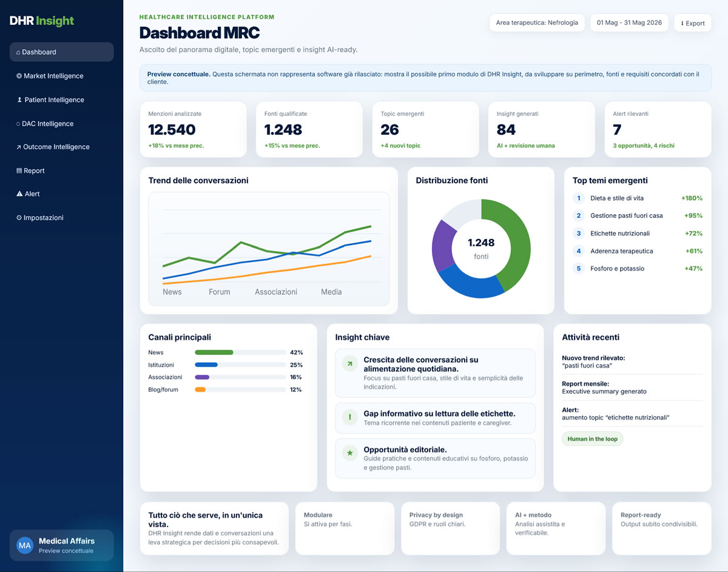Screen dimensions: 728x572
Task: Click the +180% growth value
Action: (x=692, y=198)
